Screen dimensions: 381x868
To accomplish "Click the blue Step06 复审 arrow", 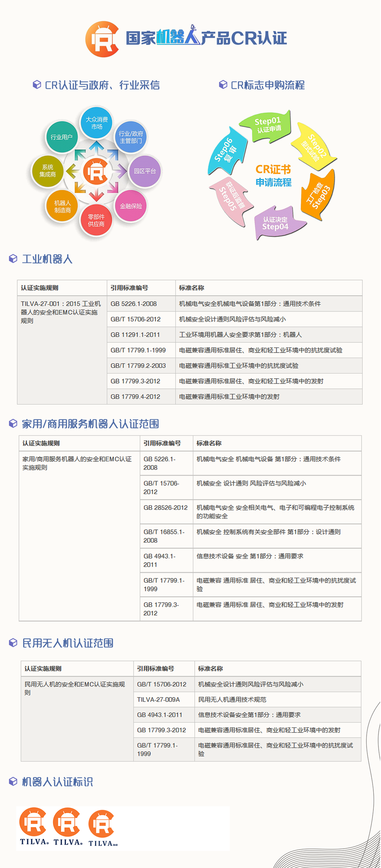I will [x=227, y=152].
